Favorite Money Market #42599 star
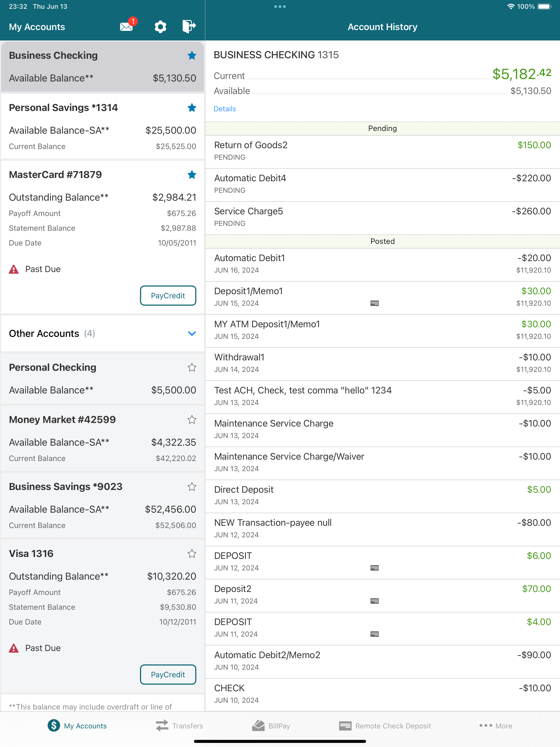 [x=192, y=420]
